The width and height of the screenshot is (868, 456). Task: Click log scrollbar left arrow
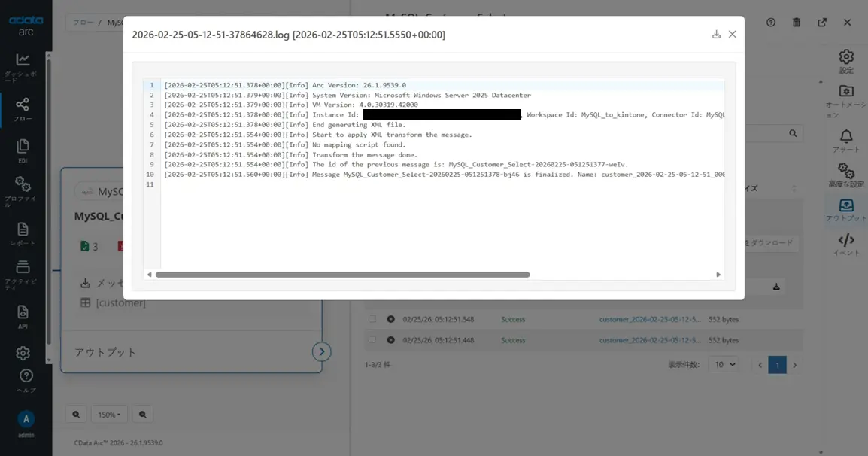[x=150, y=275]
